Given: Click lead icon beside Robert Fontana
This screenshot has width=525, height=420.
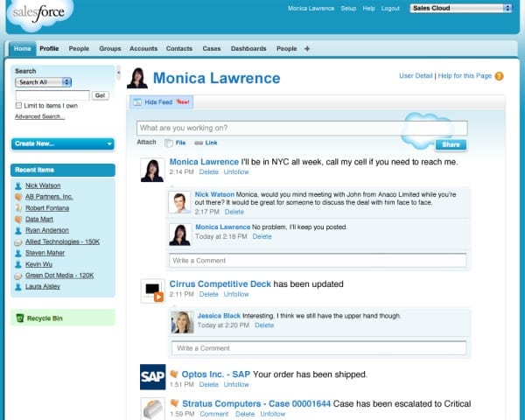Looking at the screenshot, I should click(x=18, y=208).
